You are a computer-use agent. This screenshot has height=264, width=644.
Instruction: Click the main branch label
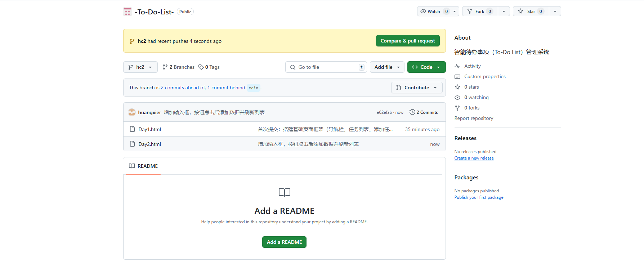254,88
